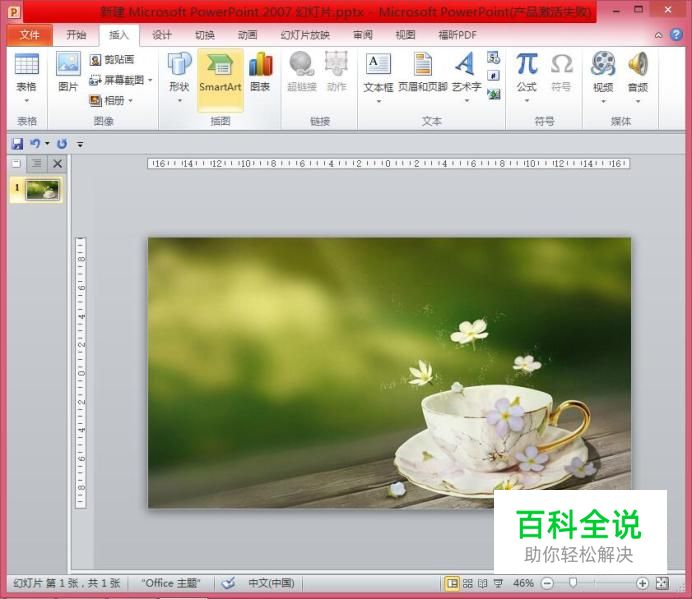
Task: Switch to Slide Sorter view
Action: (x=468, y=583)
